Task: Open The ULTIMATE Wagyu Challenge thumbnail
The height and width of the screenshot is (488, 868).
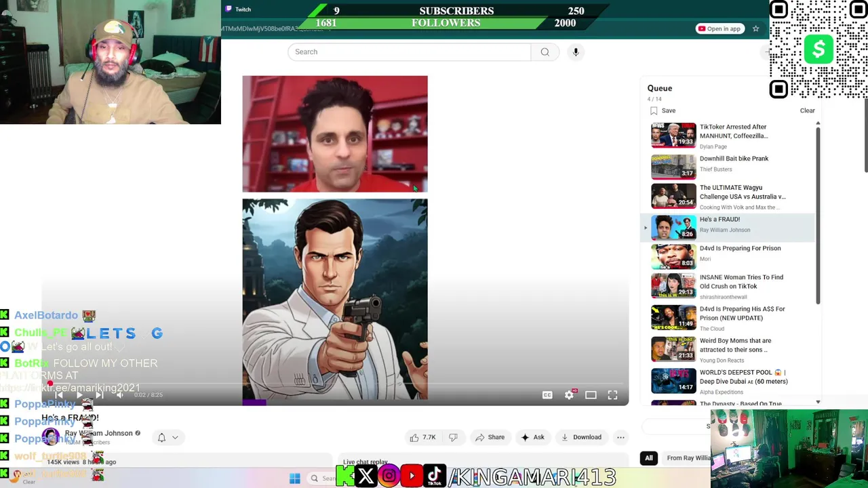Action: pyautogui.click(x=673, y=196)
